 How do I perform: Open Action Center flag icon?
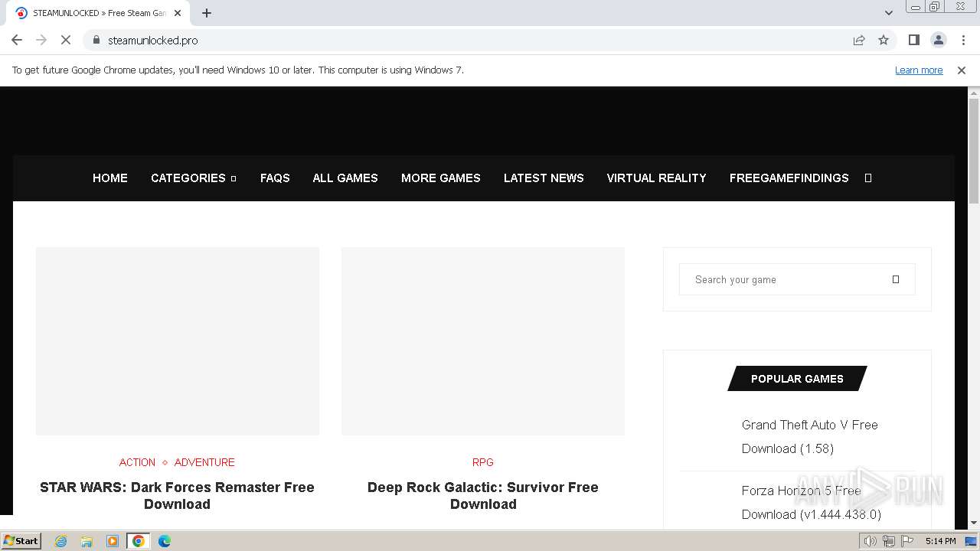(907, 541)
